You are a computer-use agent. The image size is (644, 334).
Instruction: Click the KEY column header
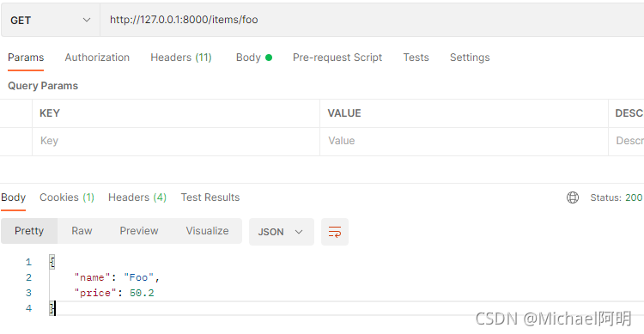(50, 113)
